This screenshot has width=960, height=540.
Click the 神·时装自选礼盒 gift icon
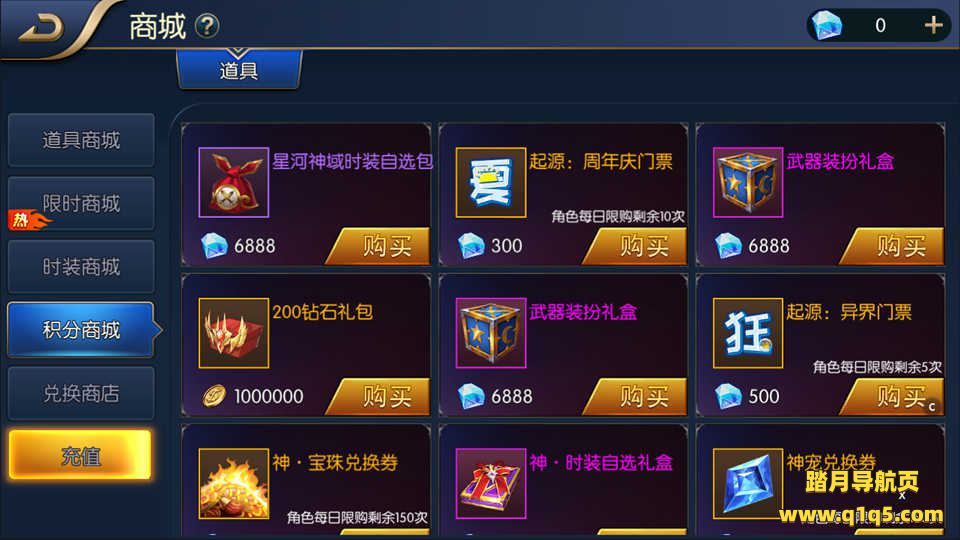(x=491, y=484)
